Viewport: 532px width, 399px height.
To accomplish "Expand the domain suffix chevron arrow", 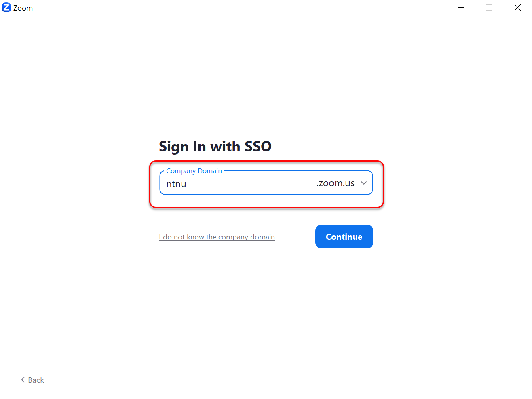I will tap(364, 183).
